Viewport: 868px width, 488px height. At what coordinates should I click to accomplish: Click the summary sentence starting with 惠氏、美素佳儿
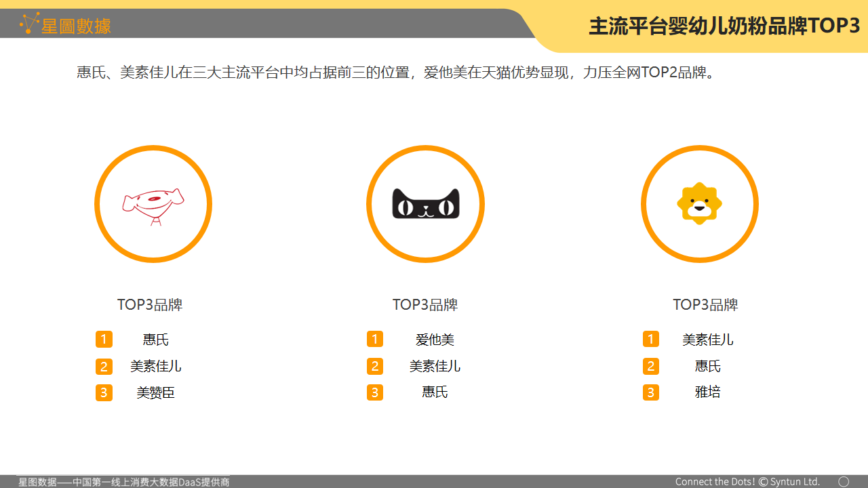tap(397, 73)
